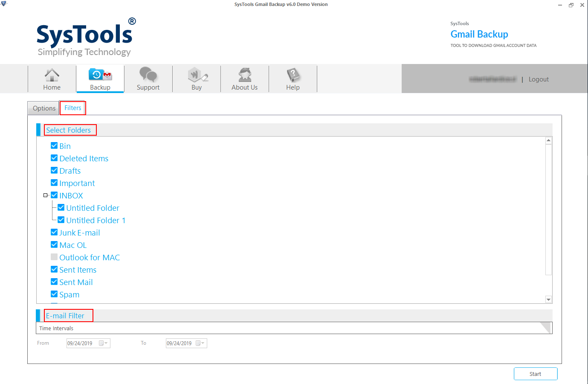Select the Time Intervals label
Viewport: 588px width, 384px height.
(x=56, y=328)
